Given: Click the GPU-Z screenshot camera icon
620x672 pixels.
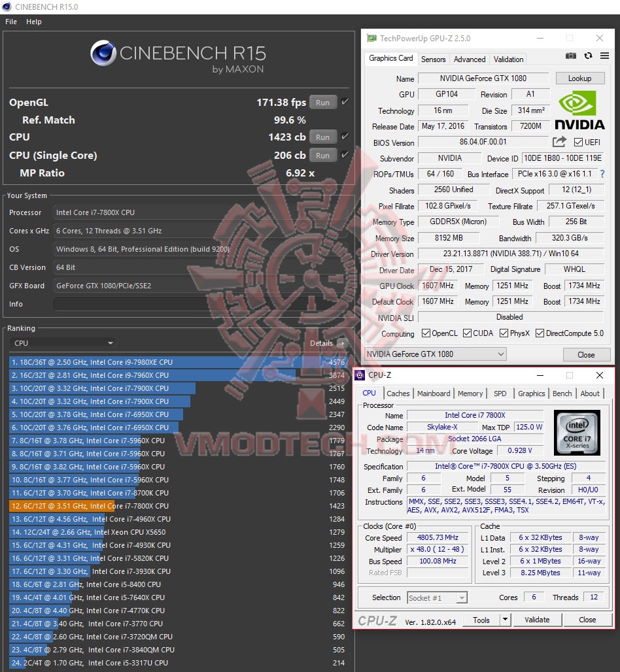Looking at the screenshot, I should (x=570, y=56).
